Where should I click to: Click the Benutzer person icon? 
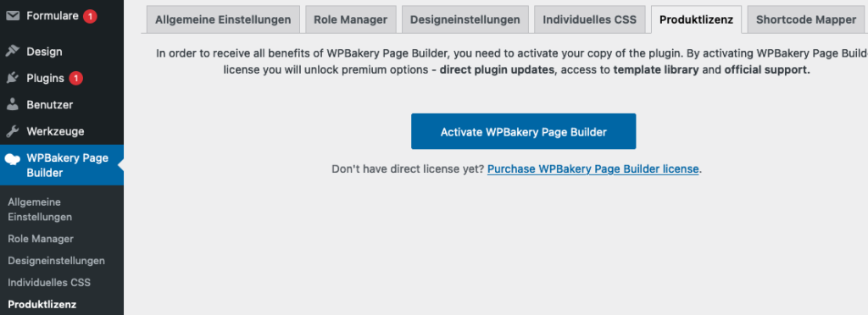[x=12, y=104]
